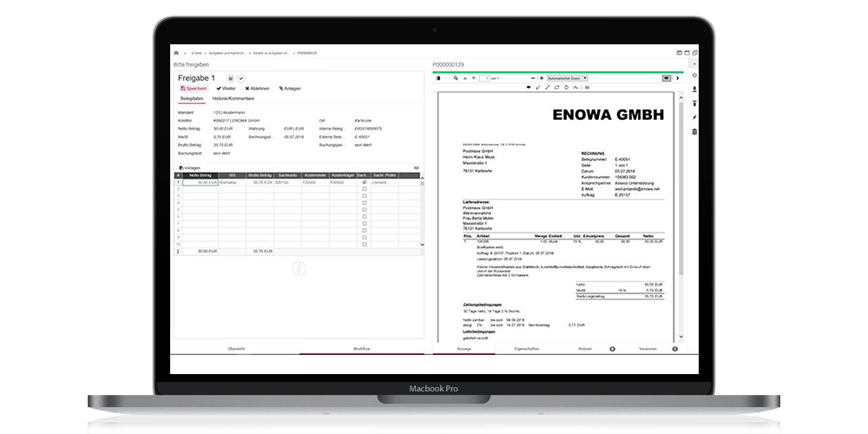
Task: Click the star favorite icon in right sidebar
Action: (x=694, y=76)
